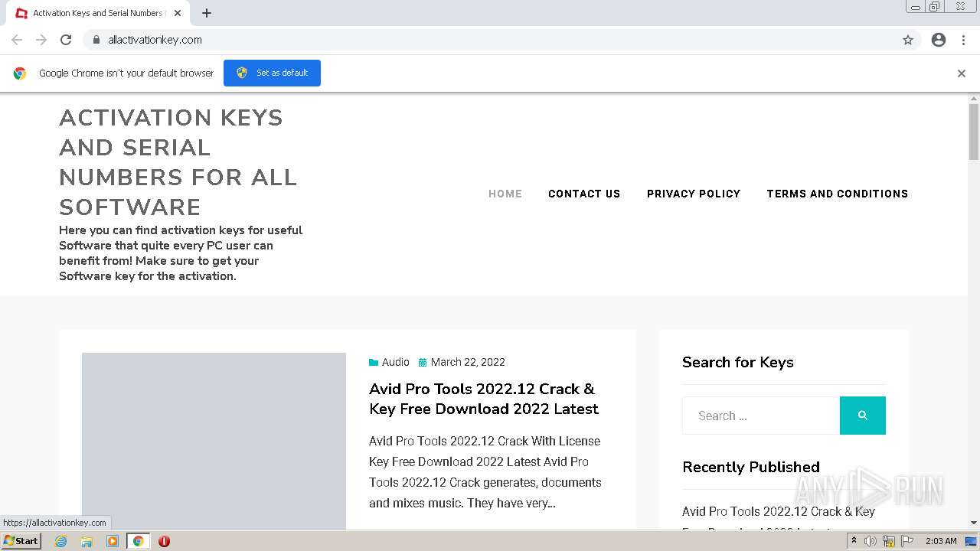This screenshot has width=980, height=551.
Task: Click the scrollbar down arrow
Action: pyautogui.click(x=974, y=523)
